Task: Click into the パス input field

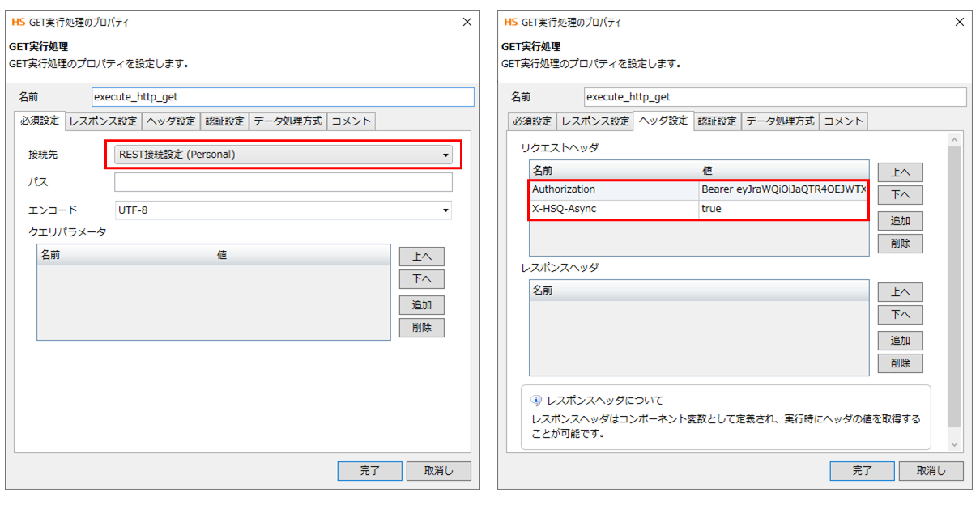Action: (283, 182)
